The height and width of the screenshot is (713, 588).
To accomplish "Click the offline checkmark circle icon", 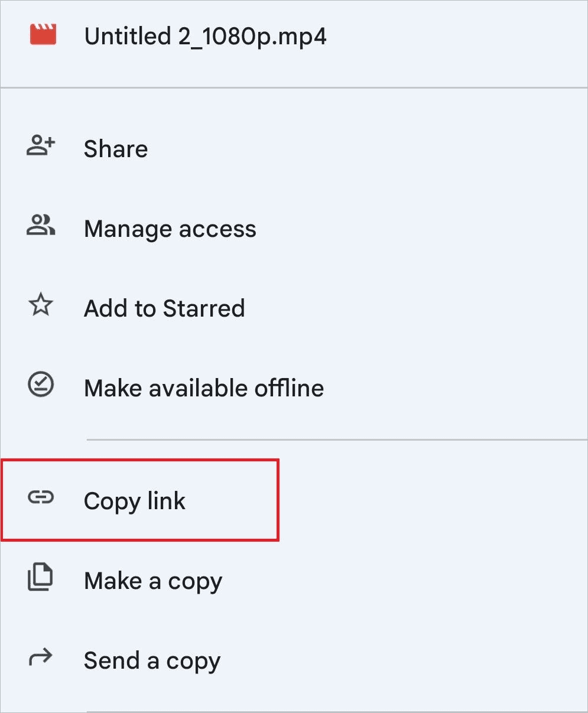I will 40,385.
